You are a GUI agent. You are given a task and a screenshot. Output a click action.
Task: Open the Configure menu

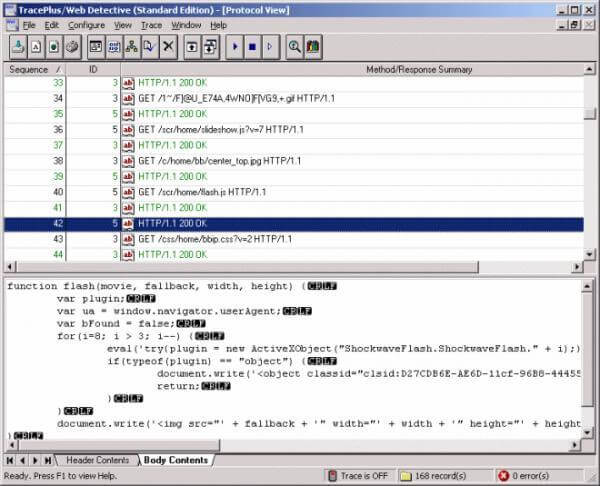coord(86,24)
